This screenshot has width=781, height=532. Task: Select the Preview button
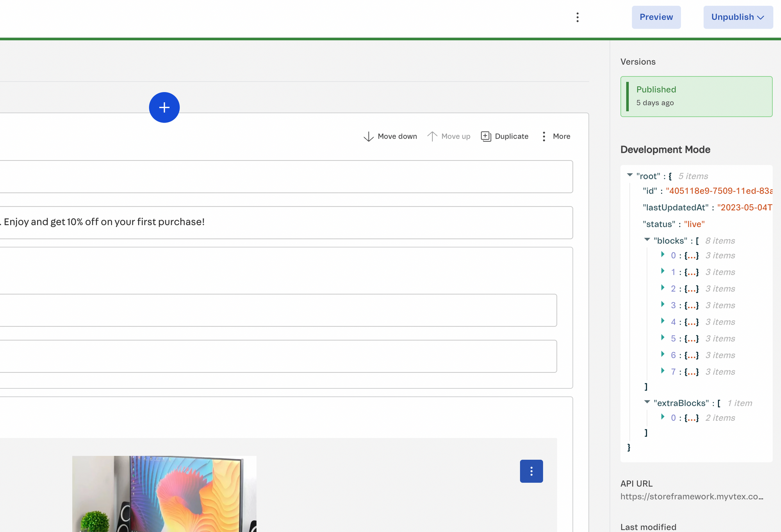[656, 17]
